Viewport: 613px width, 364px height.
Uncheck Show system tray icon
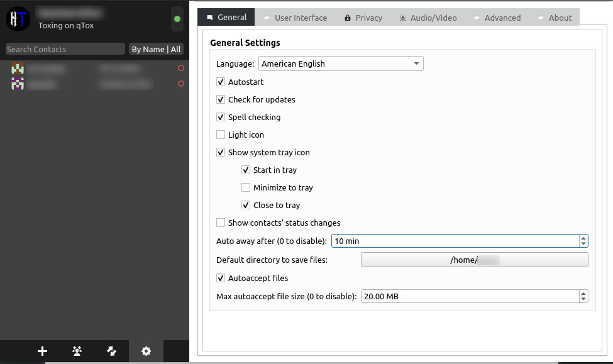[x=221, y=152]
